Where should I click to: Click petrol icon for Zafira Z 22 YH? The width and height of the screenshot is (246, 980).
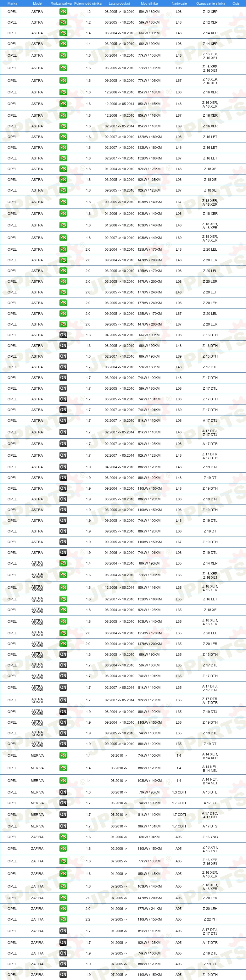click(x=63, y=919)
